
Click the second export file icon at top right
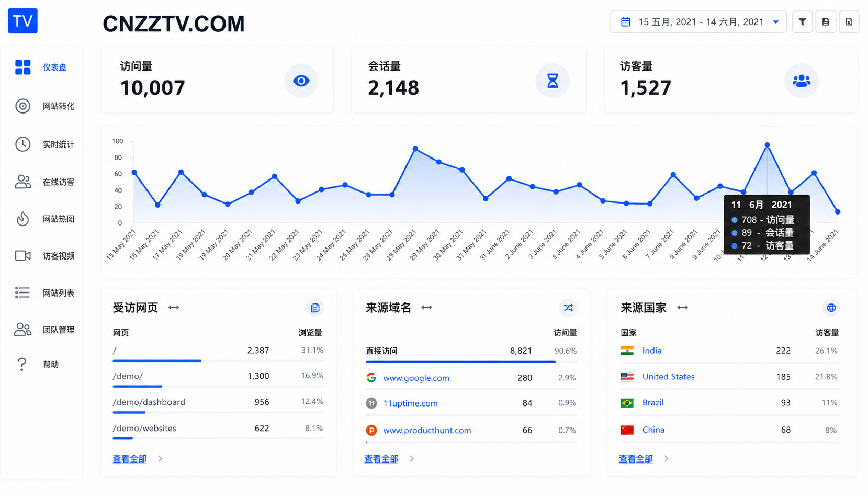pos(849,22)
